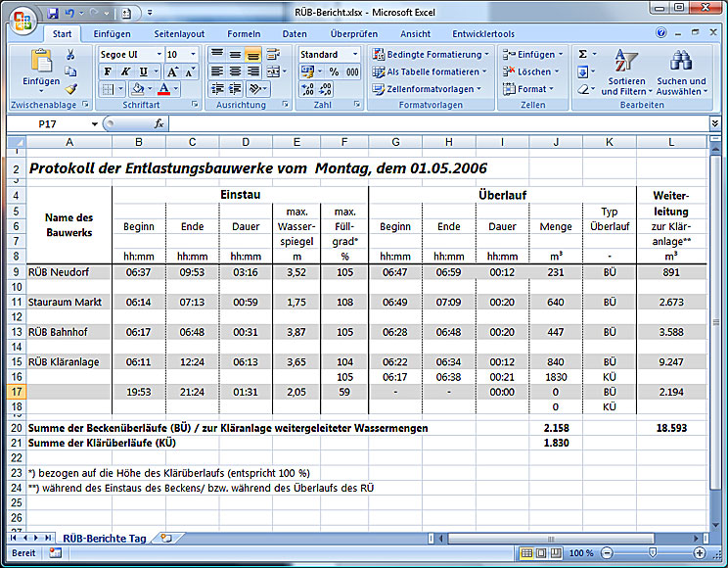Toggle bottom vertical alignment
This screenshot has height=568, width=728.
[x=253, y=55]
